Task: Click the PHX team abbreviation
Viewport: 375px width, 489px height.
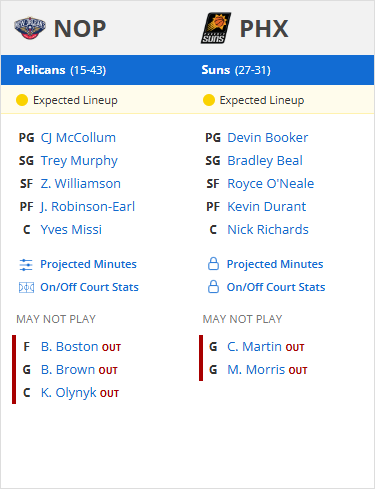Action: [264, 29]
